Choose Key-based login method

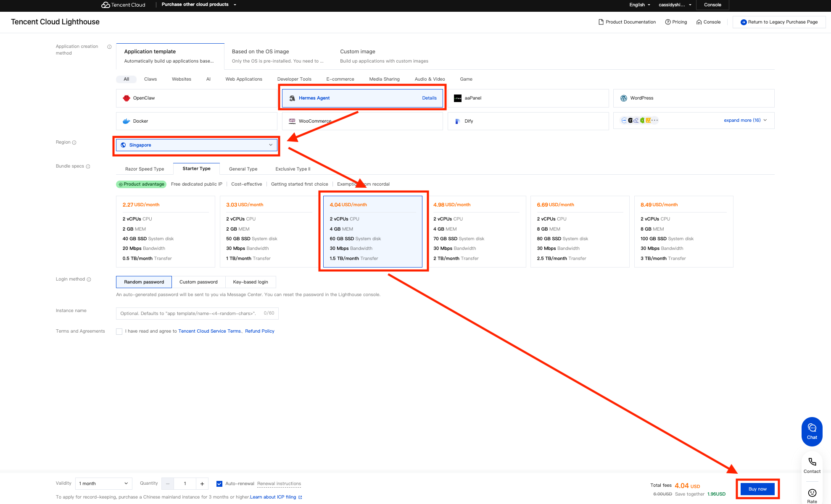tap(251, 282)
